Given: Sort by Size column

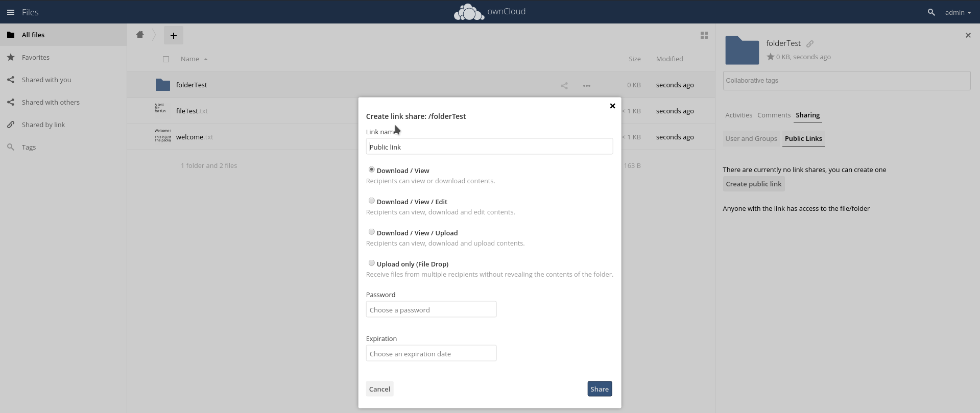Looking at the screenshot, I should tap(635, 59).
